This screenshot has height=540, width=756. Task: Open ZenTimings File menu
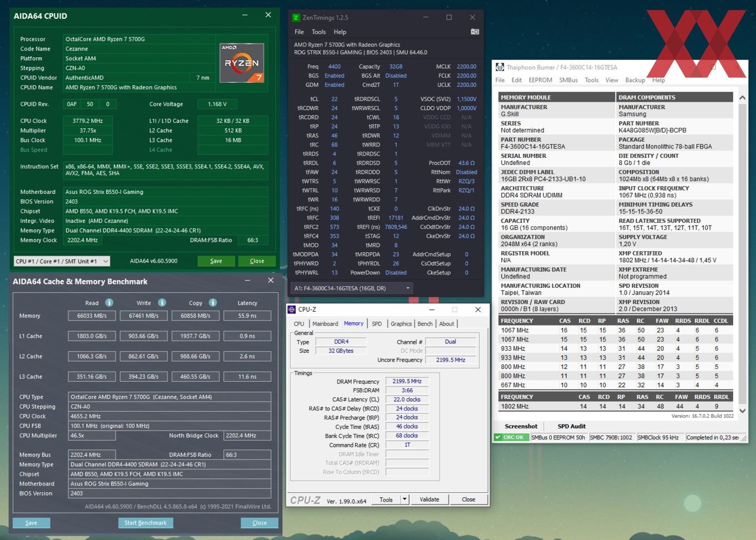299,32
